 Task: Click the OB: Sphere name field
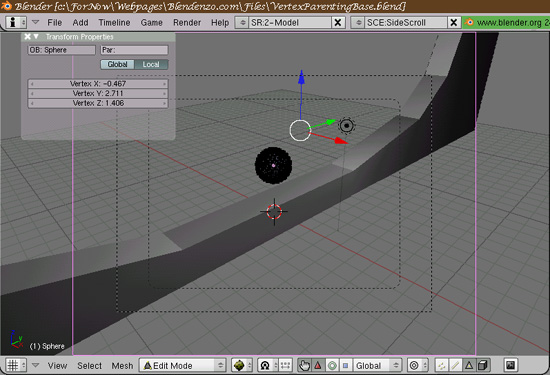(61, 50)
